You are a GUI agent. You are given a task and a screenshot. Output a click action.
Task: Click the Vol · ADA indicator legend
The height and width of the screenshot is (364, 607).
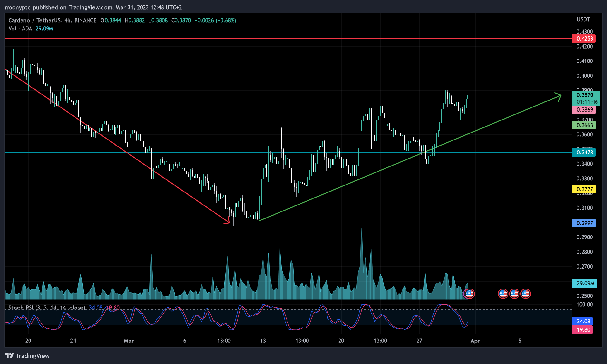pyautogui.click(x=20, y=29)
